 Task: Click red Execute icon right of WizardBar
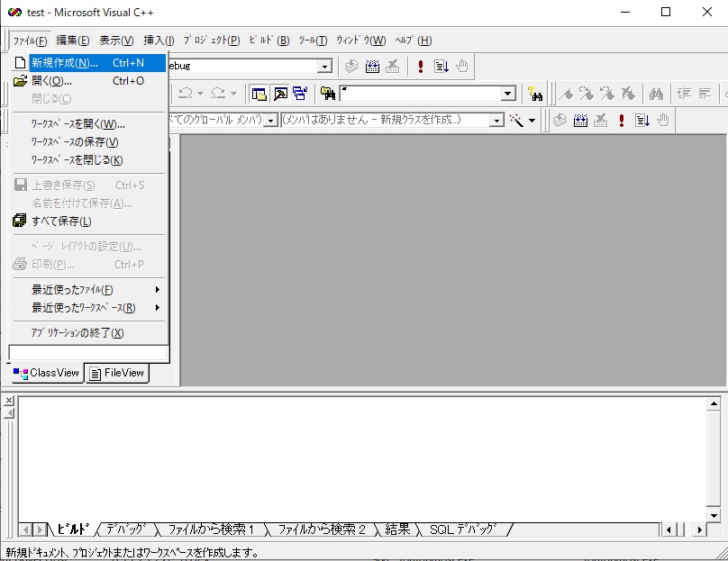click(x=621, y=121)
